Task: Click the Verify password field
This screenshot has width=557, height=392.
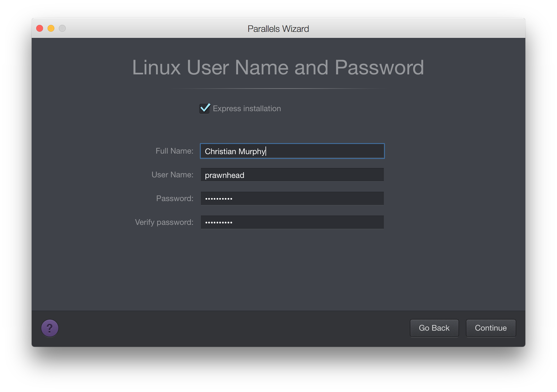Action: [x=292, y=222]
